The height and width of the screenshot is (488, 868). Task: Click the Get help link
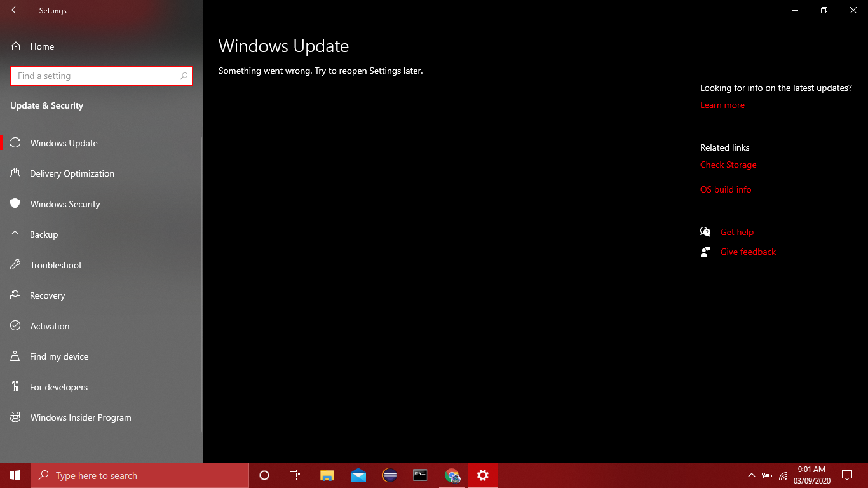pos(737,232)
